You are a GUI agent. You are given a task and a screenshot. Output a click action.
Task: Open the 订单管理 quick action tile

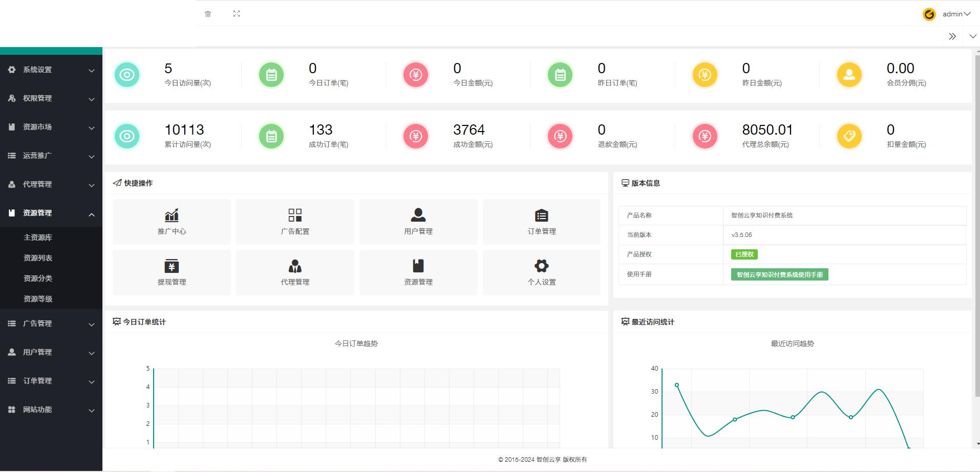point(542,222)
